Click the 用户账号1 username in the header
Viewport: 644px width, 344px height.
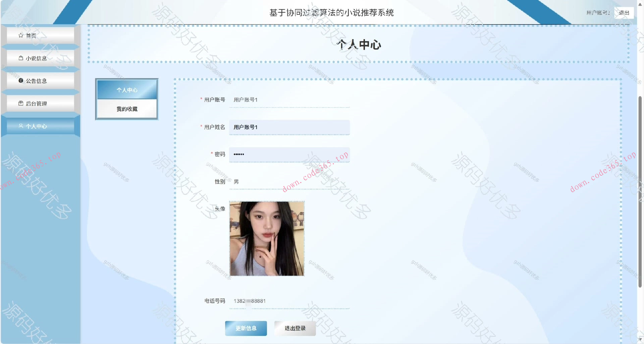(x=599, y=12)
